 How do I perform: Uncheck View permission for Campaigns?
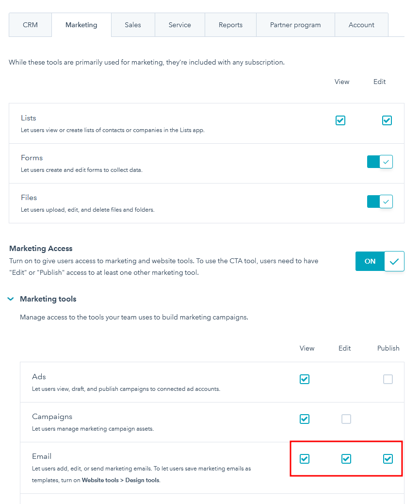305,419
